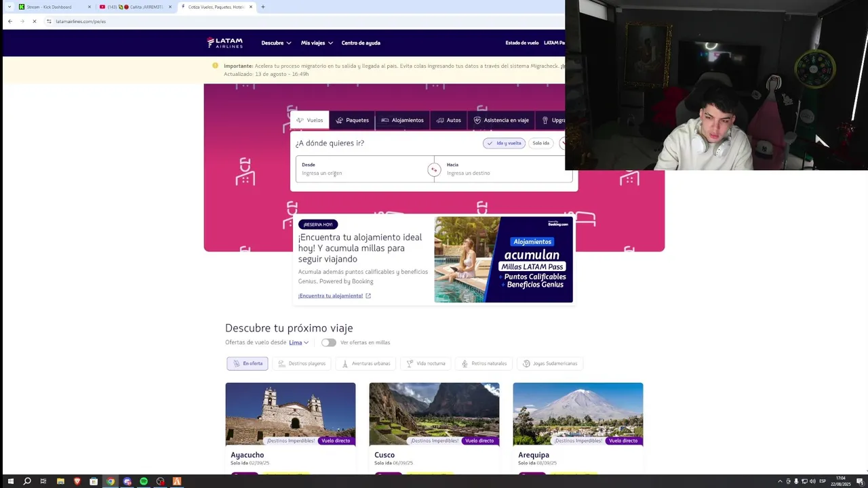868x488 pixels.
Task: Open Spotify from the taskbar
Action: [x=144, y=481]
